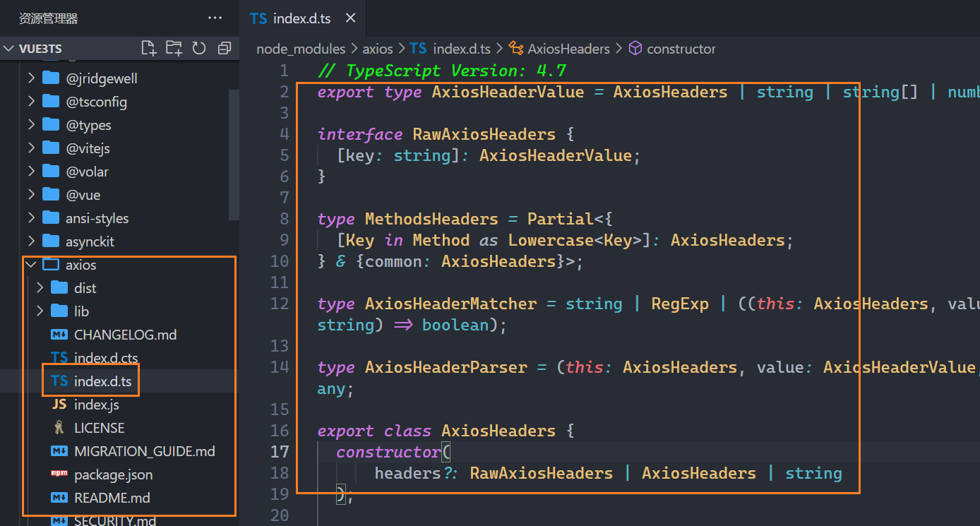Click the node_modules breadcrumb segment
Viewport: 980px width, 526px height.
pyautogui.click(x=301, y=49)
